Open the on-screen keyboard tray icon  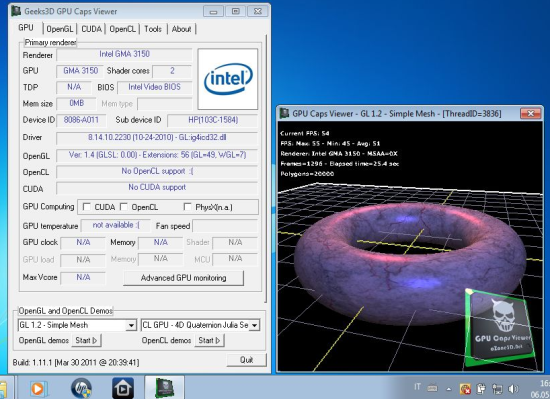(x=432, y=388)
